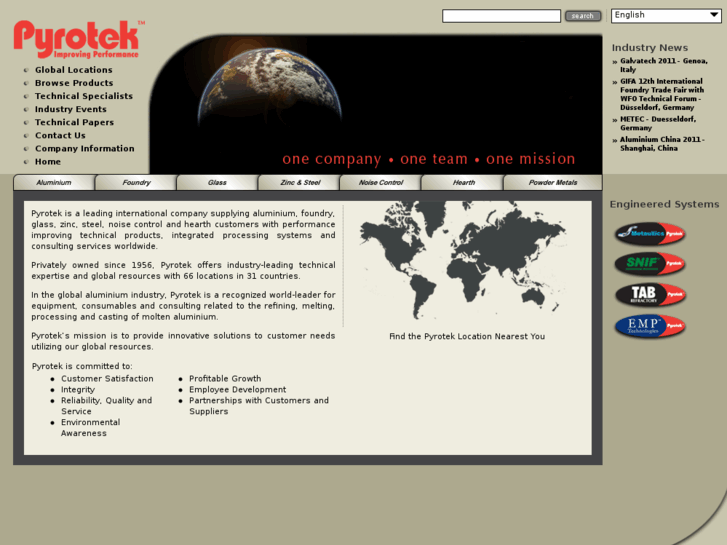
Task: Open Contact Us link
Action: (60, 135)
